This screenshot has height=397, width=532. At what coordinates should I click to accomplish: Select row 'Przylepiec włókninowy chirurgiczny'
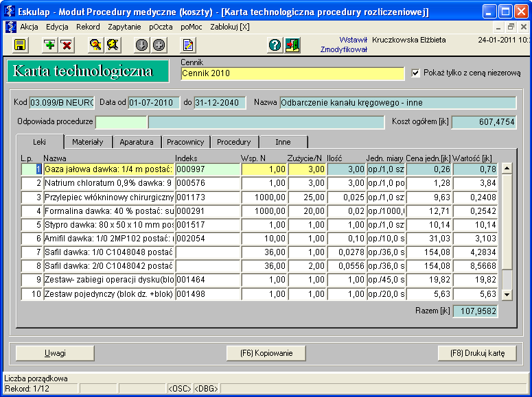[x=259, y=197]
